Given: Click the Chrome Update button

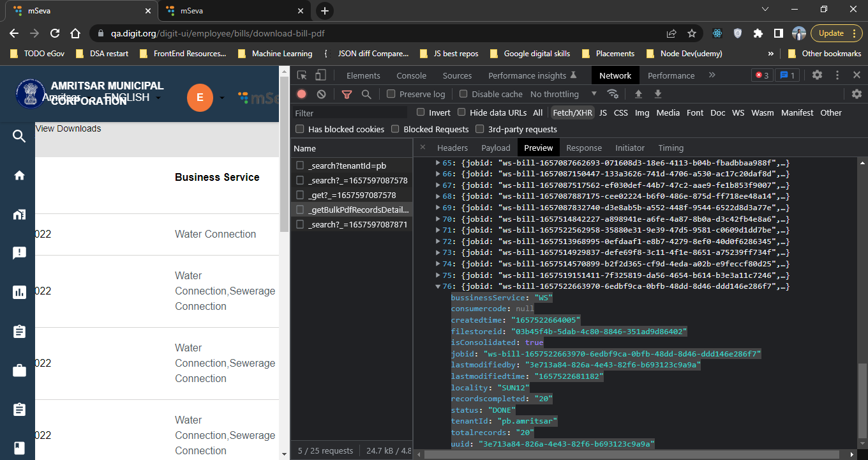Looking at the screenshot, I should click(x=831, y=33).
